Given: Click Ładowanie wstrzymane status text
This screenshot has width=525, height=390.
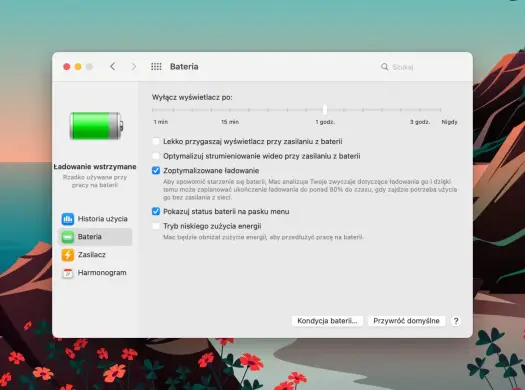Looking at the screenshot, I should (x=95, y=167).
